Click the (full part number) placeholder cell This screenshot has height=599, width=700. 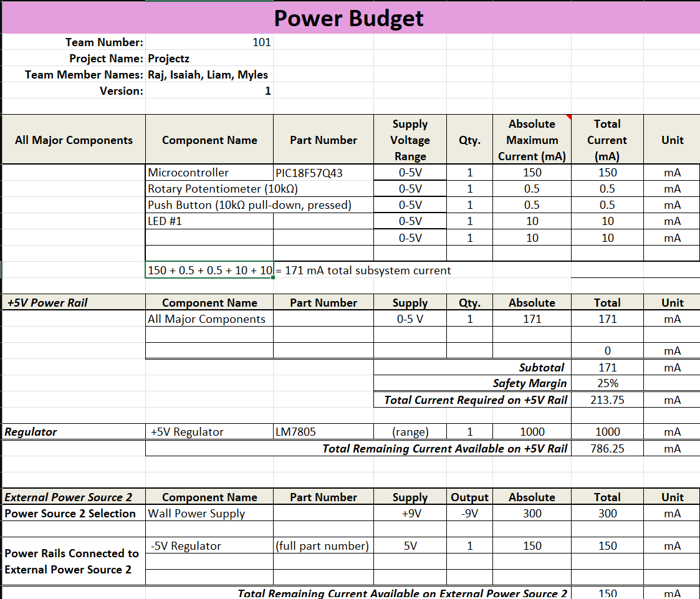(323, 546)
